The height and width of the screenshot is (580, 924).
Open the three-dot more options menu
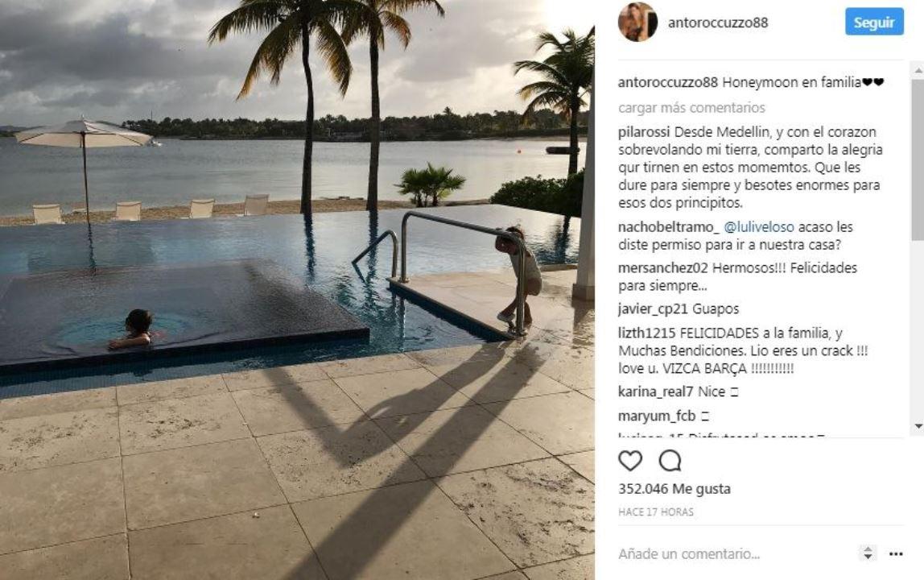(x=896, y=553)
